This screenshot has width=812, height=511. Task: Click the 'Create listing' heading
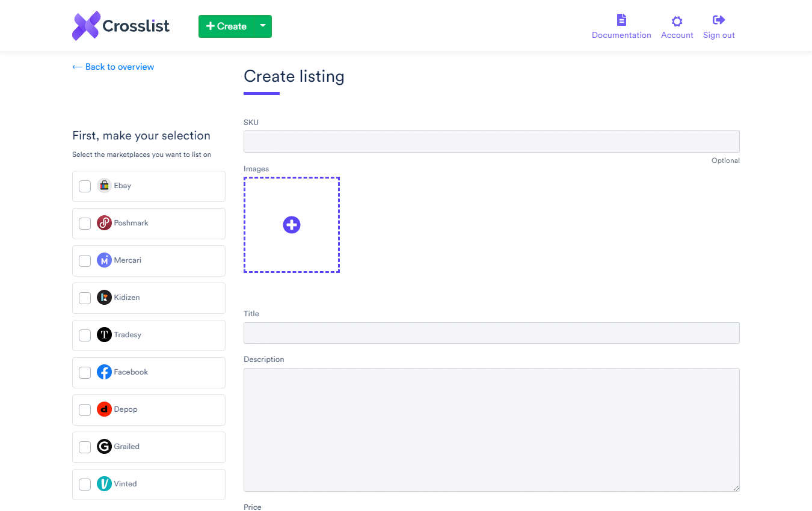(294, 76)
